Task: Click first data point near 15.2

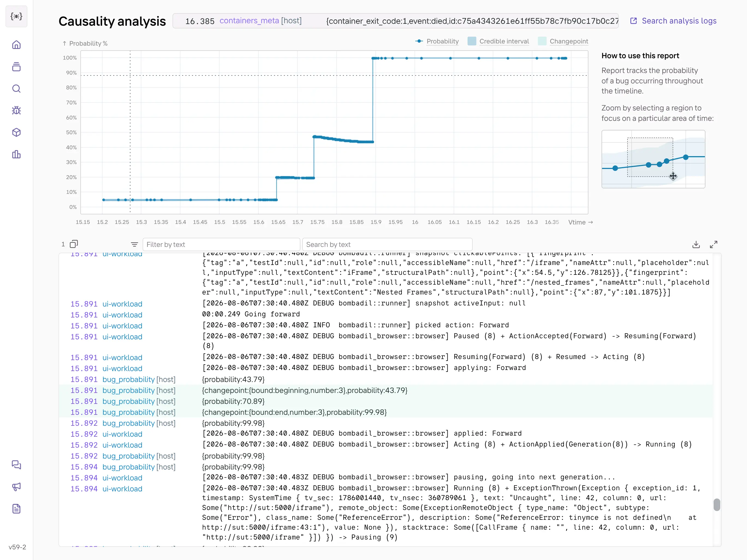Action: 104,200
